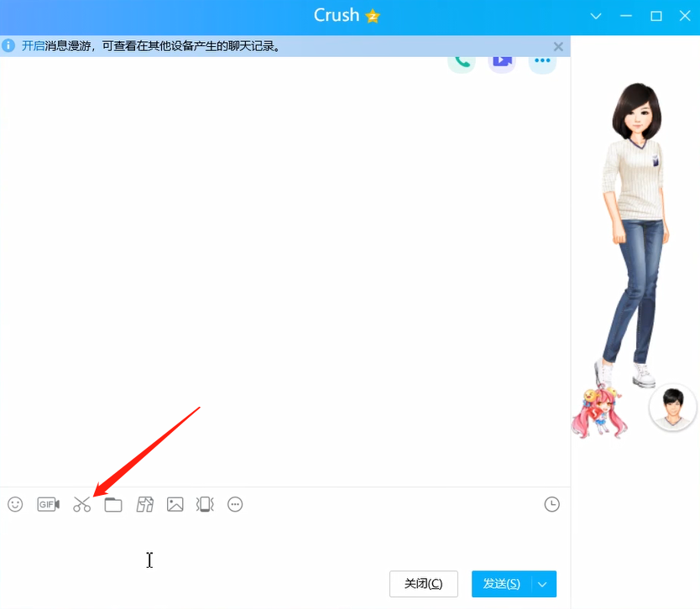Open the more input options ellipsis icon
700x609 pixels.
235,504
